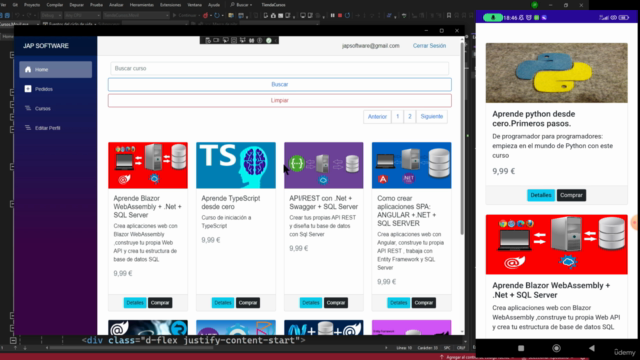Click the red Limpiar button
The image size is (640, 360).
click(x=280, y=100)
